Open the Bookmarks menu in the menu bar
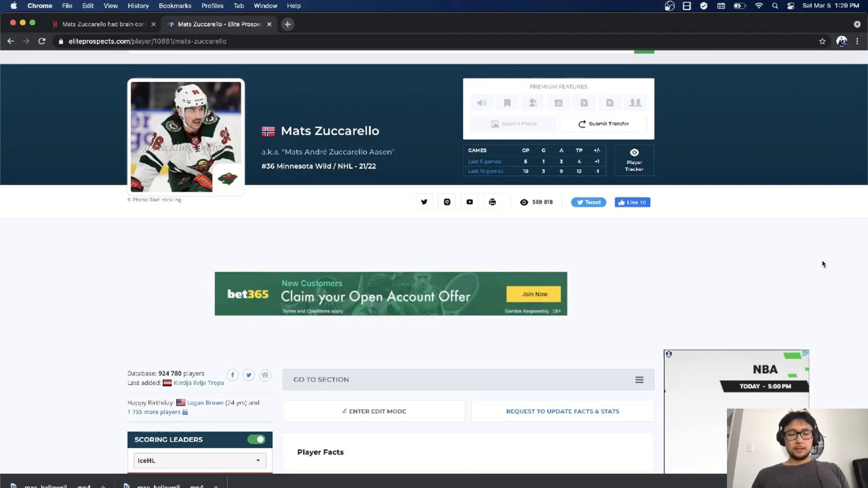 (x=175, y=6)
